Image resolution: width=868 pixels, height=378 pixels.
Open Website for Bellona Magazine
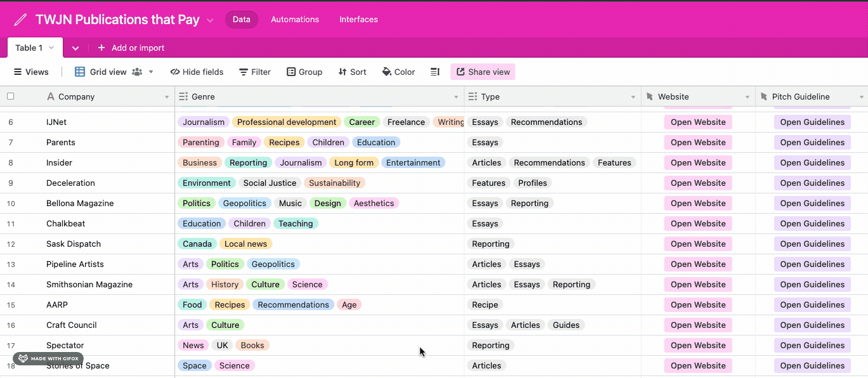coord(698,203)
